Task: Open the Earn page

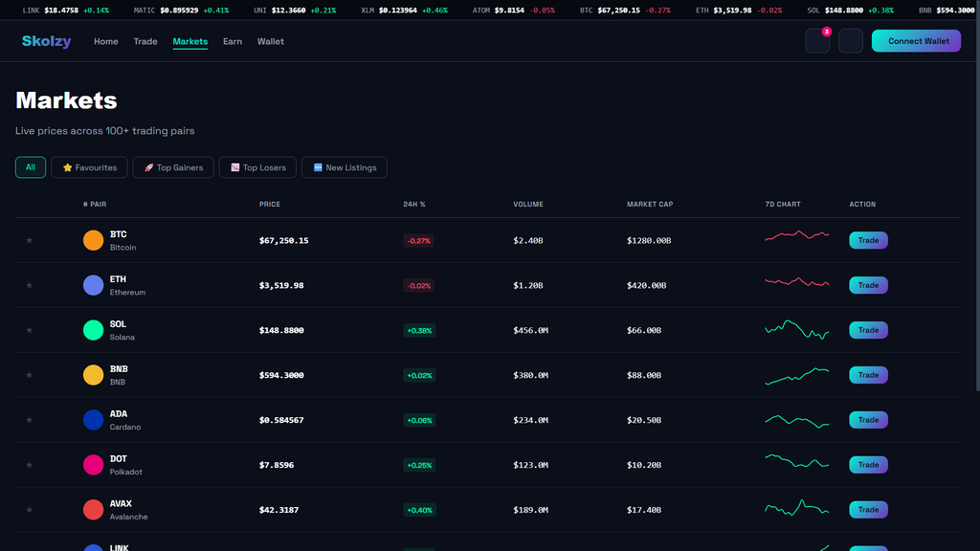Action: tap(233, 41)
